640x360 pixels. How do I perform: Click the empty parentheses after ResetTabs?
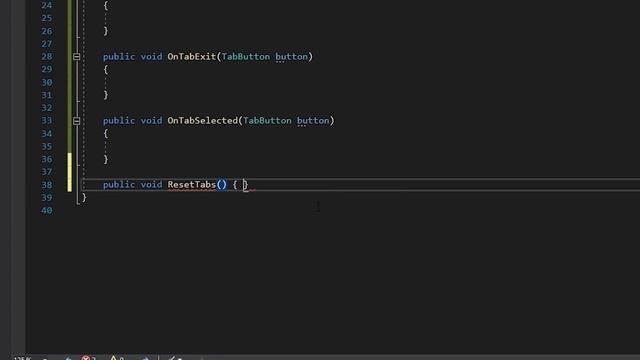click(x=221, y=184)
